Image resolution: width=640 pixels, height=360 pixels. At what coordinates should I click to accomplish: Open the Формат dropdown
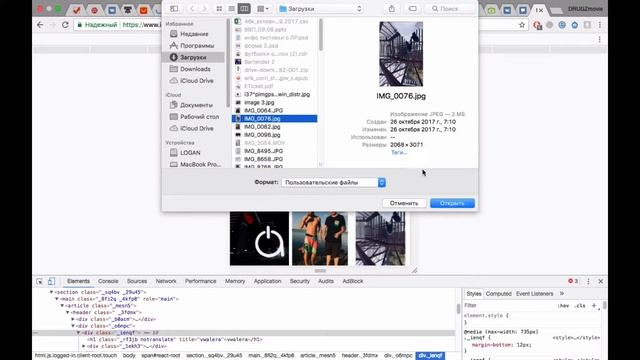point(333,182)
